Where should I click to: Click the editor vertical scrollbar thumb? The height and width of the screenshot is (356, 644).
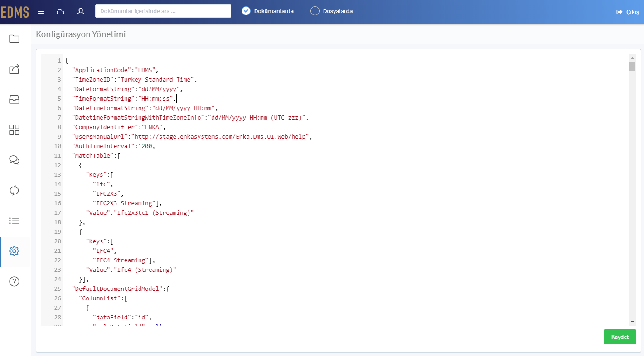632,66
